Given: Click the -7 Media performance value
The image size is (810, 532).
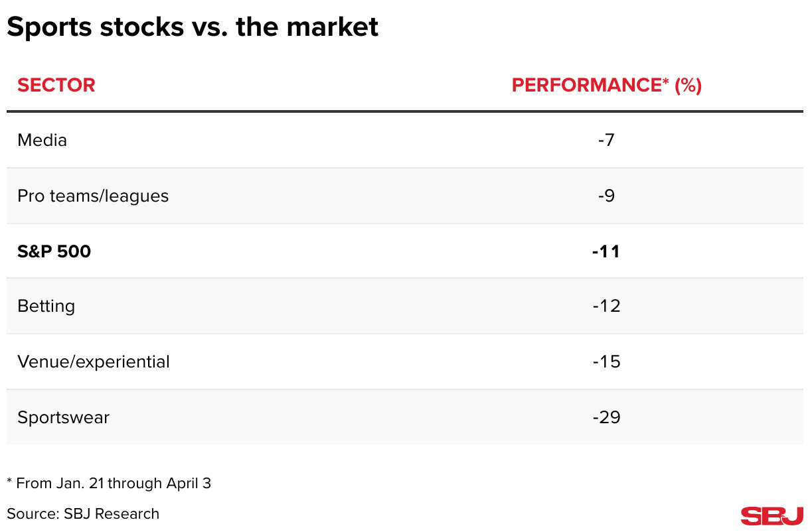Looking at the screenshot, I should (x=606, y=141).
